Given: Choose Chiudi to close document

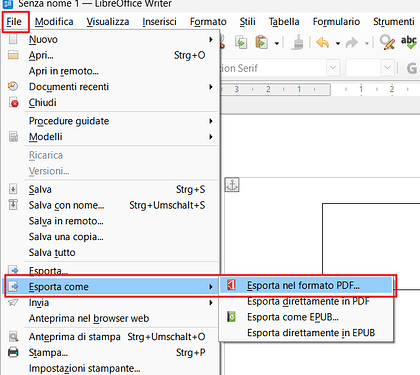Looking at the screenshot, I should coord(111,103).
